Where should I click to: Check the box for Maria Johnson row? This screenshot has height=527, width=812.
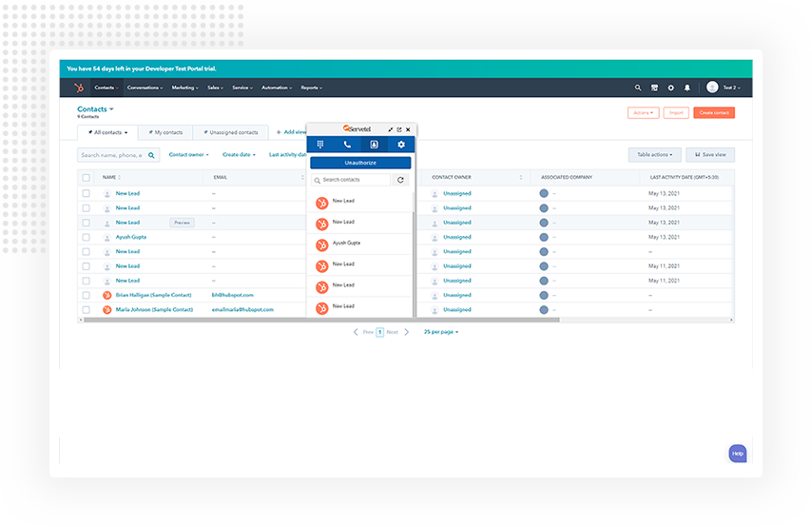86,310
